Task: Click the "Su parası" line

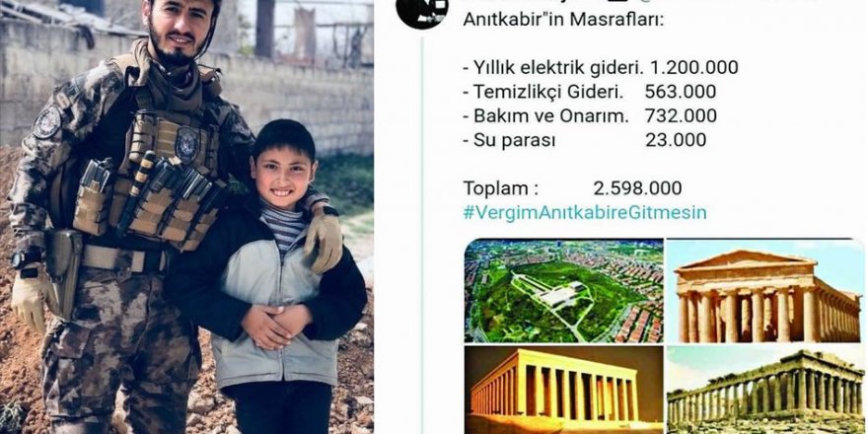Action: [509, 140]
